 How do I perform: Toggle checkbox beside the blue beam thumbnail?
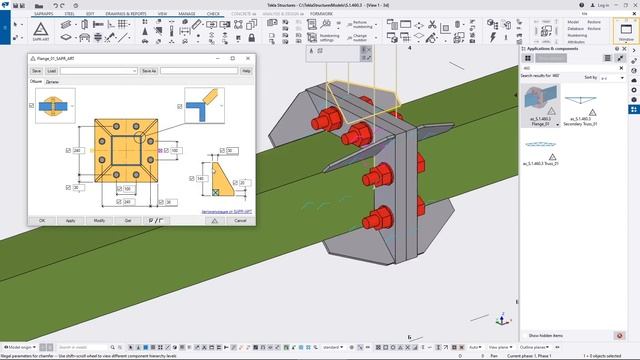[x=31, y=106]
